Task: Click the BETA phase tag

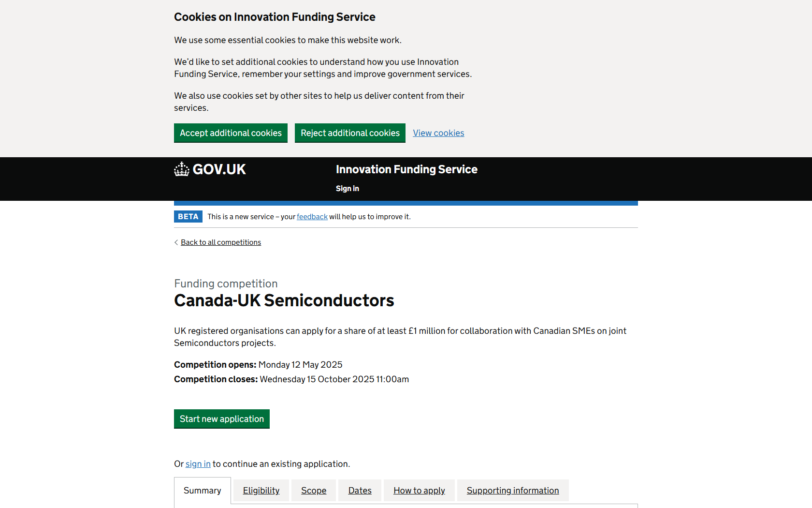Action: (188, 217)
